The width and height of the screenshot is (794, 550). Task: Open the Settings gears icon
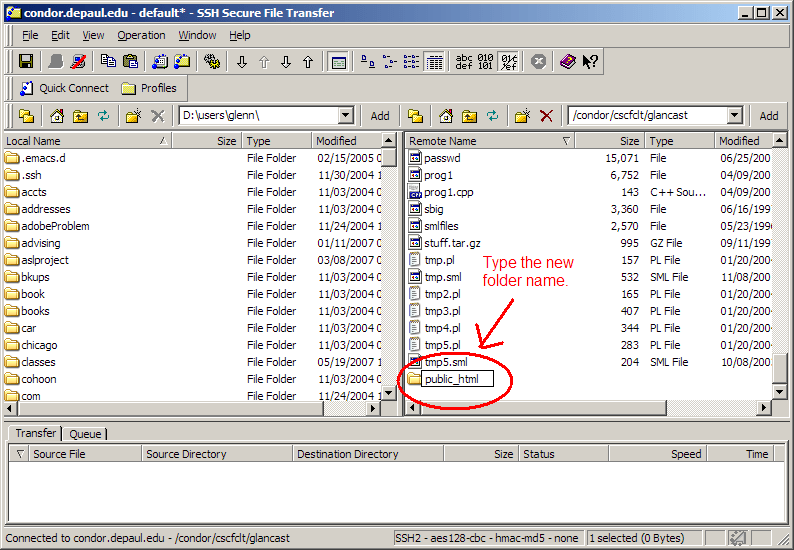[x=212, y=62]
